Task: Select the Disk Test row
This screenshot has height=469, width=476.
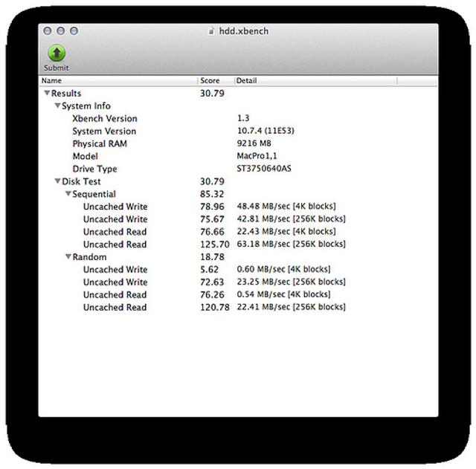Action: coord(238,181)
